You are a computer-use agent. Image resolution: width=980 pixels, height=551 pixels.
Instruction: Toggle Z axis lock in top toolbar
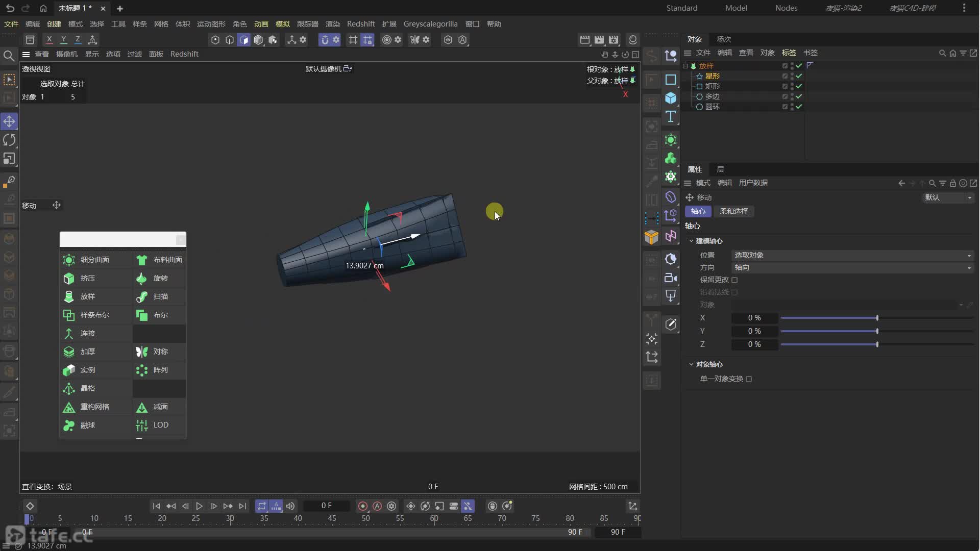click(x=78, y=39)
